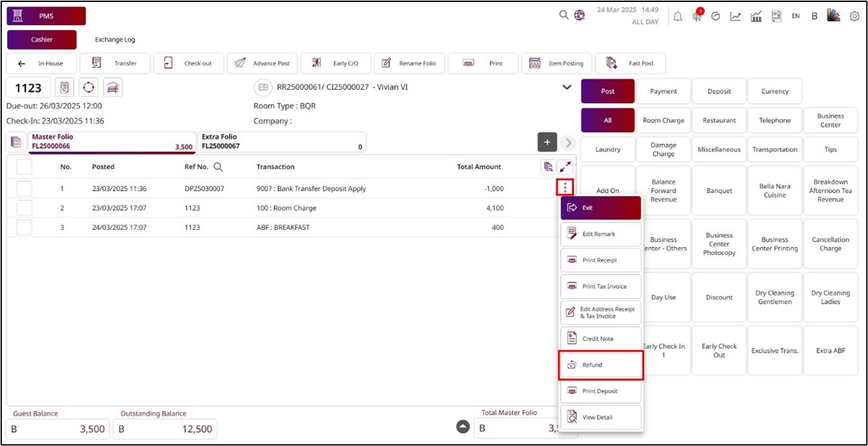Click the car icon next to room 1123
The height and width of the screenshot is (446, 868).
pos(113,87)
